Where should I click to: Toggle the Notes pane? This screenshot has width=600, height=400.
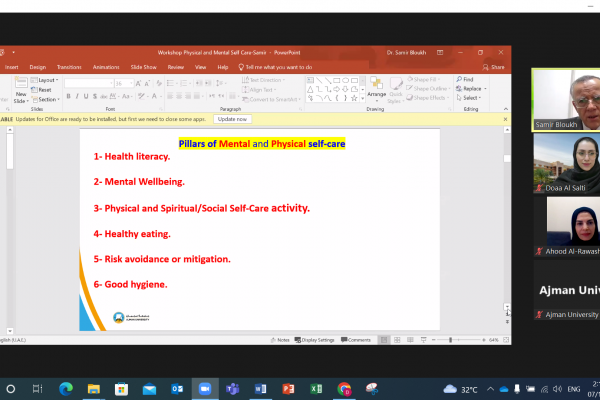(280, 340)
